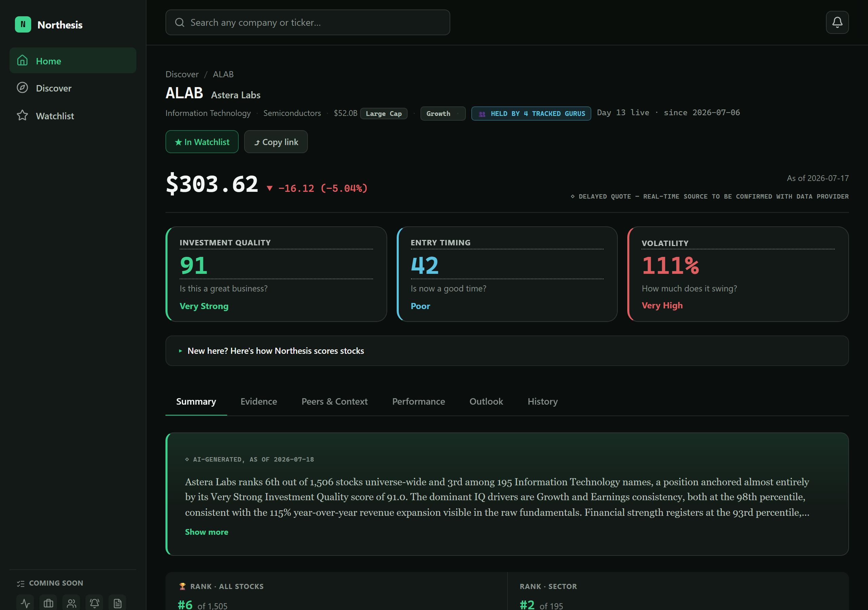Click the 'Day 13 live' since text

(x=668, y=113)
